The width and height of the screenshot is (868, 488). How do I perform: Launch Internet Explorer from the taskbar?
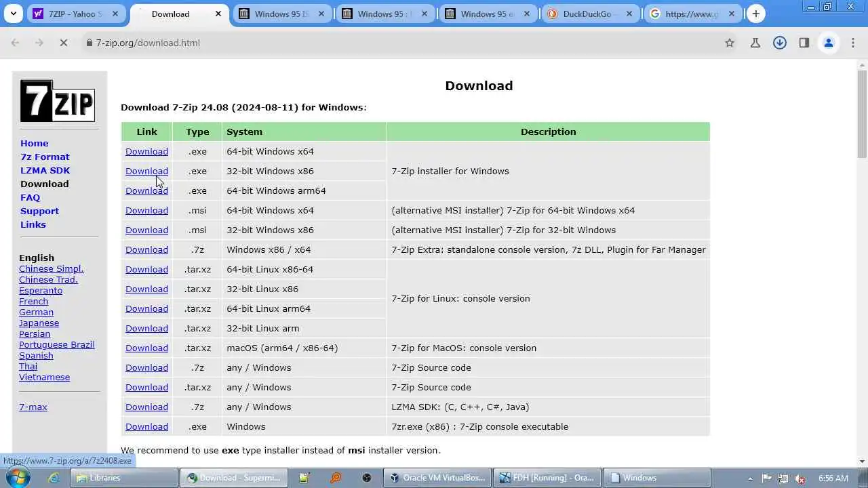pyautogui.click(x=54, y=478)
